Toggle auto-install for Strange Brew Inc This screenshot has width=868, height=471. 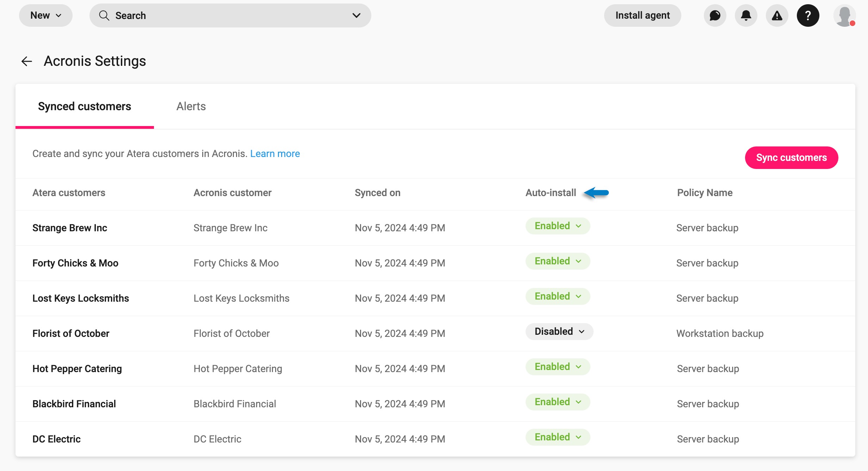pos(558,226)
